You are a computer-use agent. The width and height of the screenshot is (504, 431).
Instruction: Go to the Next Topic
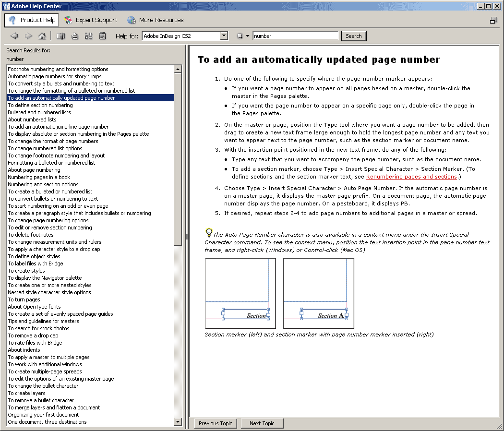tap(262, 423)
